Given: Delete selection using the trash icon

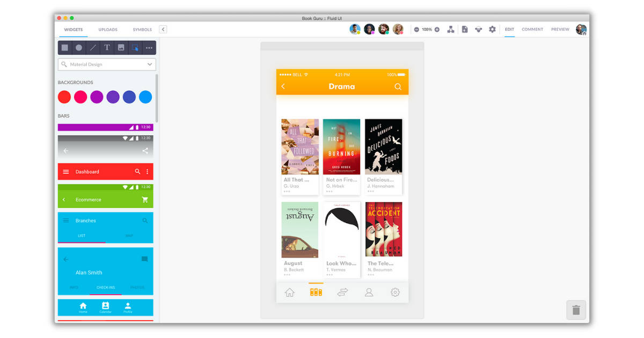Looking at the screenshot, I should pyautogui.click(x=576, y=310).
